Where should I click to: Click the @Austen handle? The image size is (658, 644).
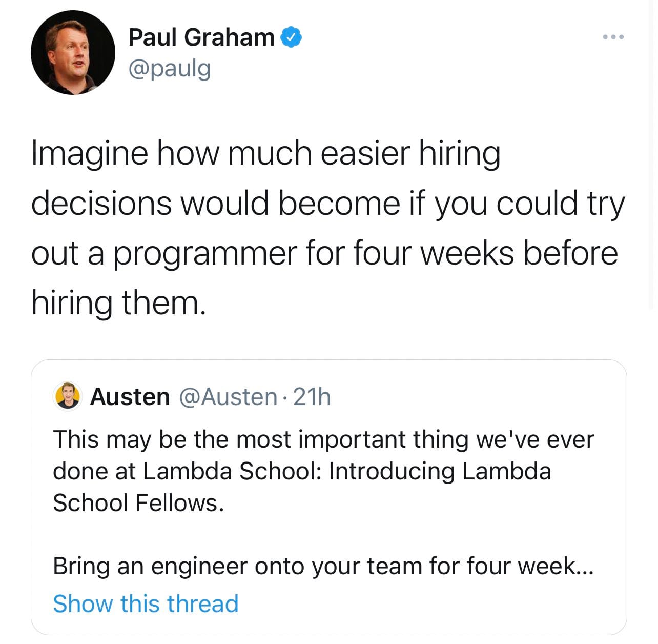228,397
